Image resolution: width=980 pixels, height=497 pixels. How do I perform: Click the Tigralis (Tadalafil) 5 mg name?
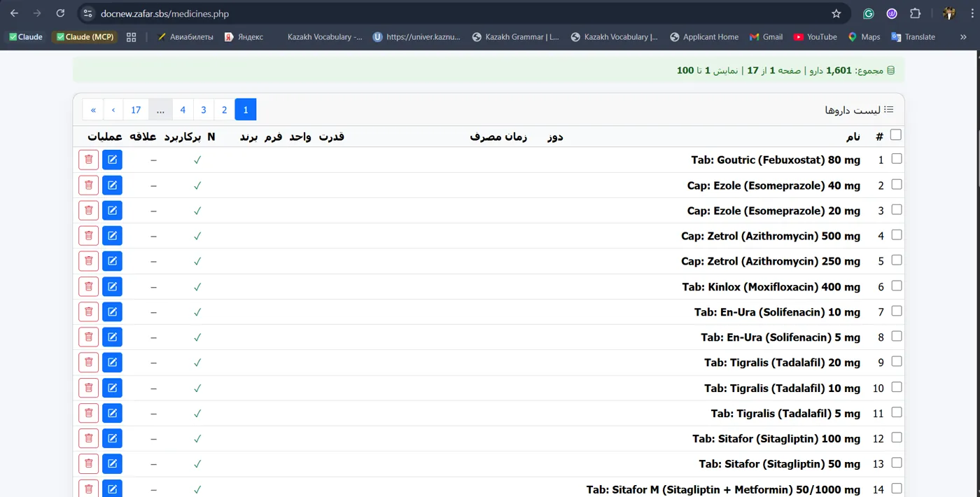click(x=785, y=413)
